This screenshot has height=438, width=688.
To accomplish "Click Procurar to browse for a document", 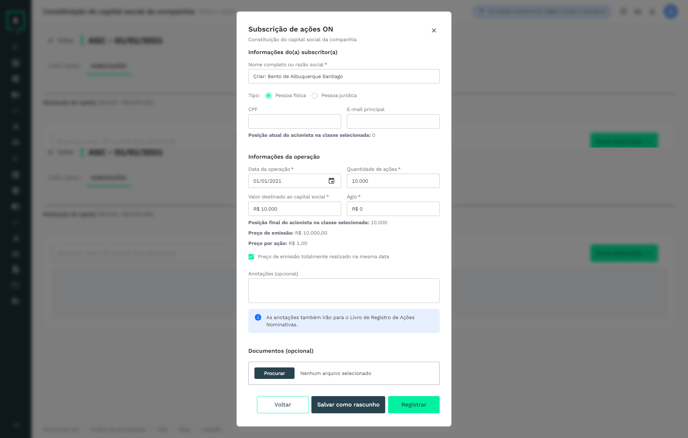I will point(274,373).
